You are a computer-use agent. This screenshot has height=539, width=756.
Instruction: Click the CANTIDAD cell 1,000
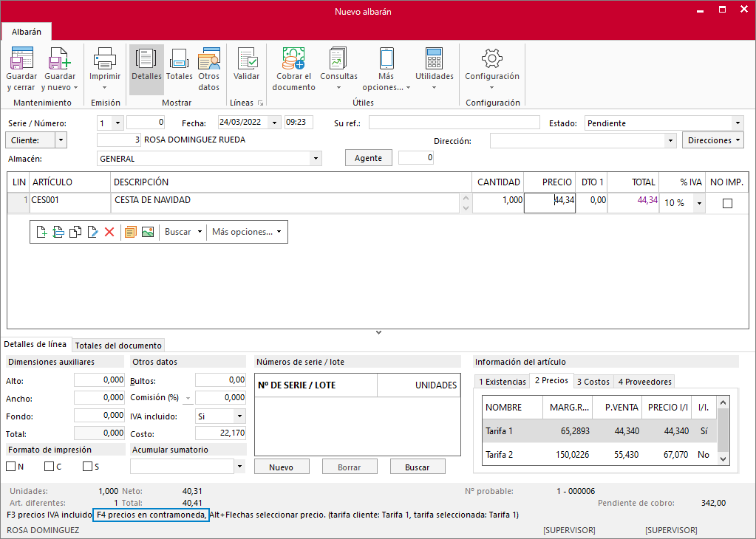coord(498,203)
